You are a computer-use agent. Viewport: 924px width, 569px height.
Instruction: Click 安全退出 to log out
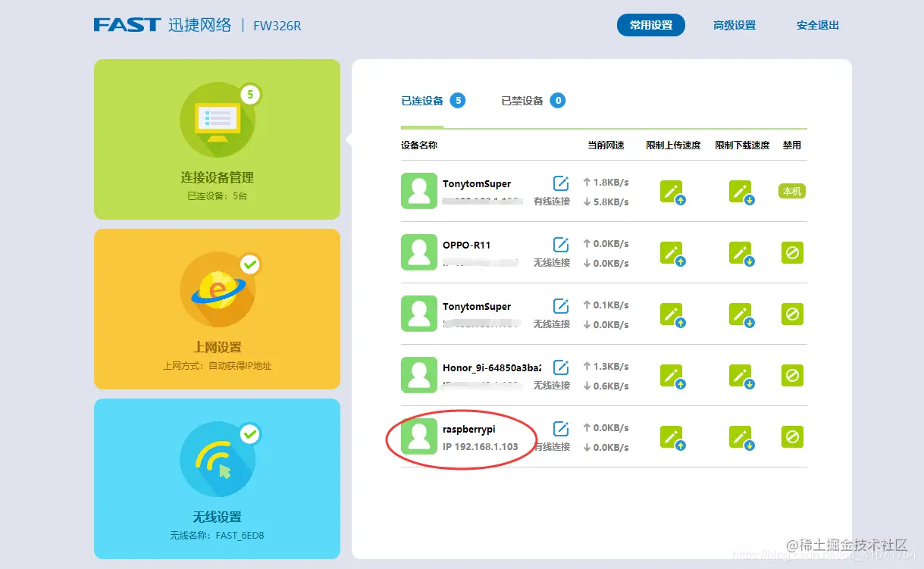(x=817, y=25)
